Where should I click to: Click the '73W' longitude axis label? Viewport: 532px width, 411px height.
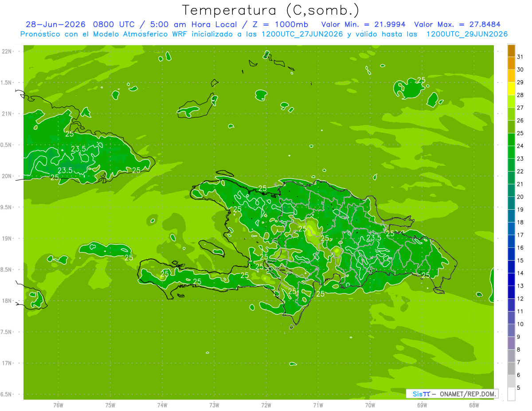(214, 405)
